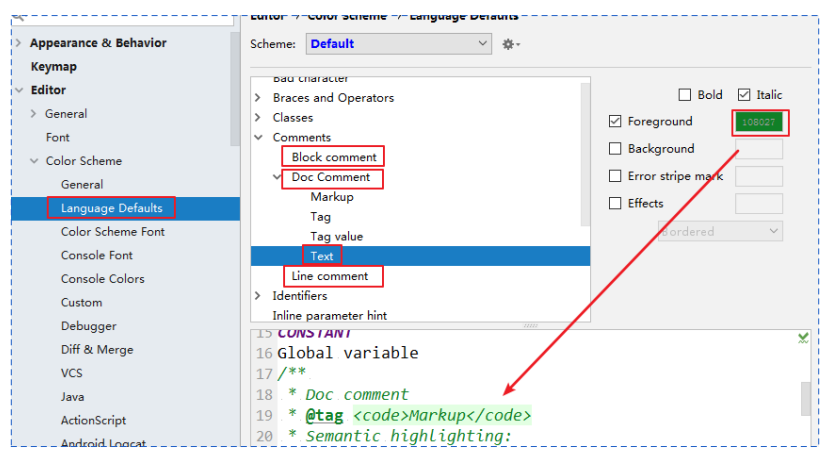The image size is (840, 454).
Task: Select Markup under Doc Comment
Action: 332,197
